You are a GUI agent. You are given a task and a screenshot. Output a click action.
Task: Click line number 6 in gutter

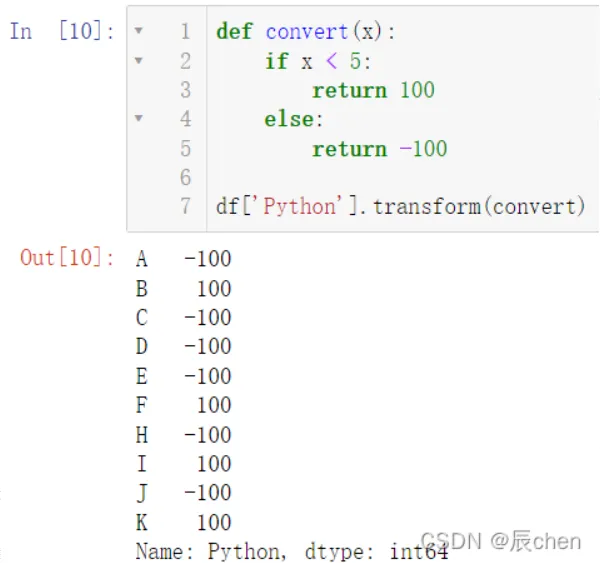click(186, 177)
